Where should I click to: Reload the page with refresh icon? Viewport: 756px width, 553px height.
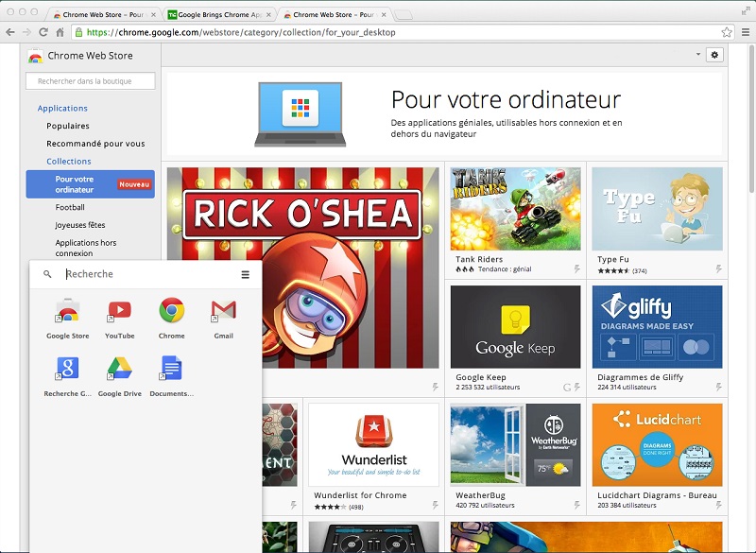tap(43, 32)
